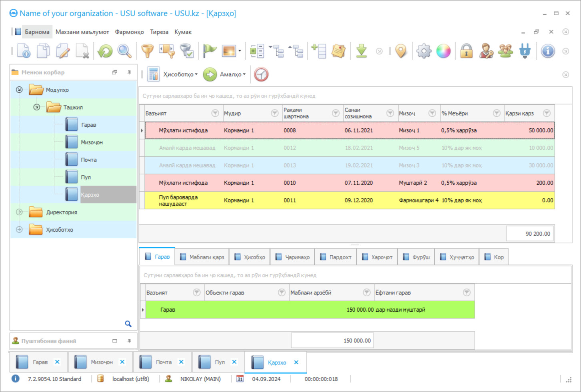Viewport: 581px width, 392px height.
Task: Click the padlock lock icon
Action: pyautogui.click(x=466, y=51)
